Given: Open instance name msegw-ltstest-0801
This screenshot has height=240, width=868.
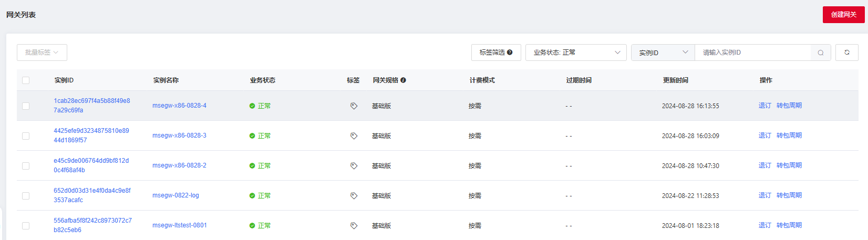Looking at the screenshot, I should click(180, 225).
